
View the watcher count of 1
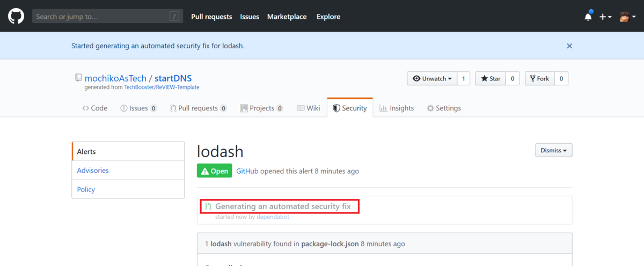464,79
